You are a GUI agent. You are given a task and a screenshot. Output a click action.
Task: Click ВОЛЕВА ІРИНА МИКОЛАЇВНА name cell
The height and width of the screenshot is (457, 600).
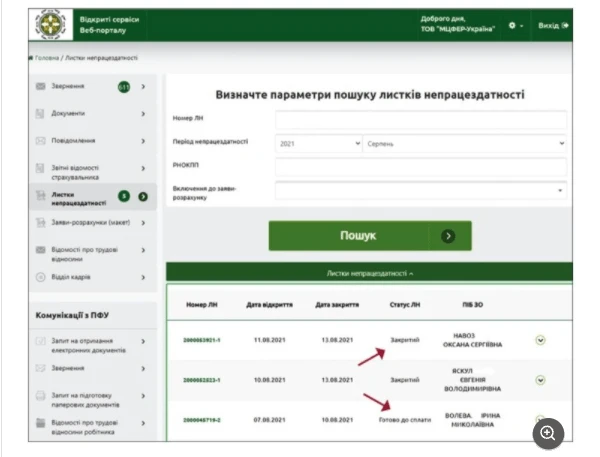(473, 420)
